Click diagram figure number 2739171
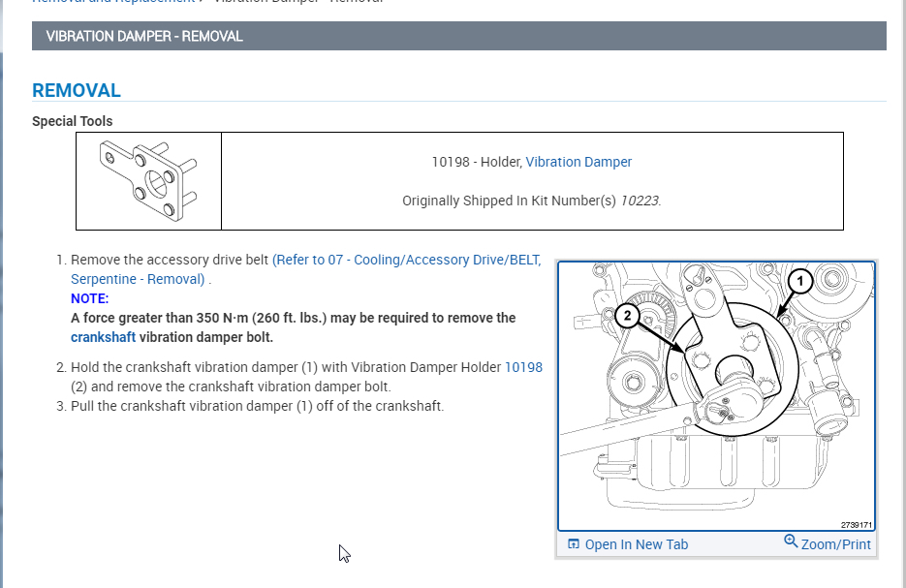906x588 pixels. coord(856,525)
